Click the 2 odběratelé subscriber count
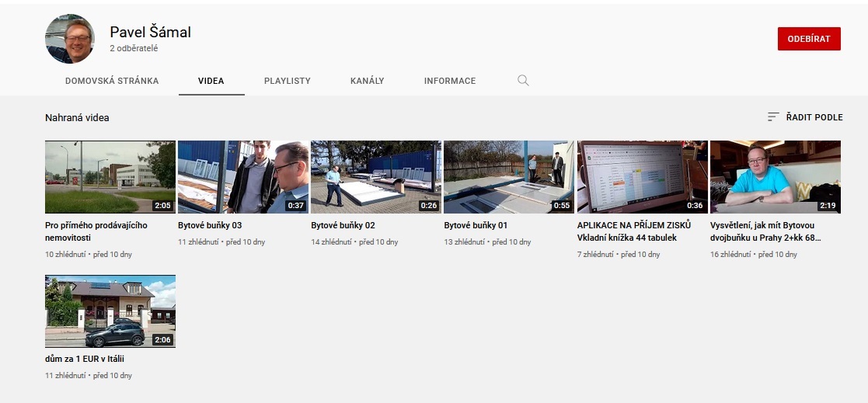868x403 pixels. [134, 49]
